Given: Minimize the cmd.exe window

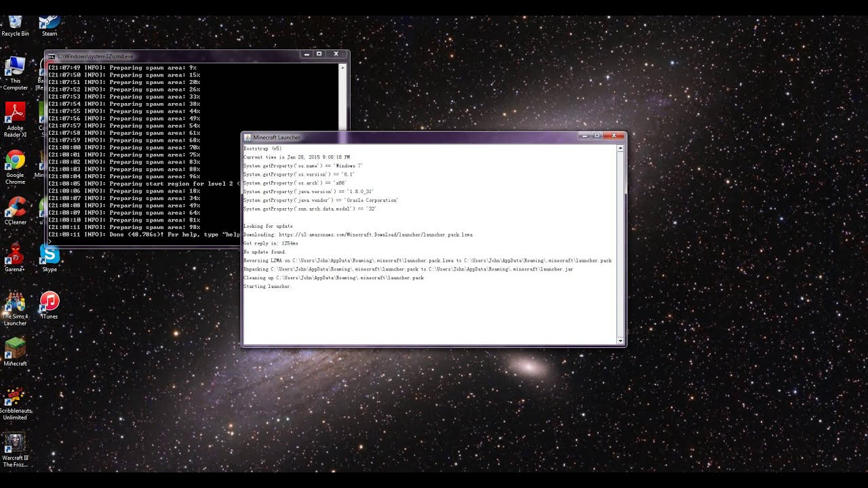Looking at the screenshot, I should coord(307,54).
